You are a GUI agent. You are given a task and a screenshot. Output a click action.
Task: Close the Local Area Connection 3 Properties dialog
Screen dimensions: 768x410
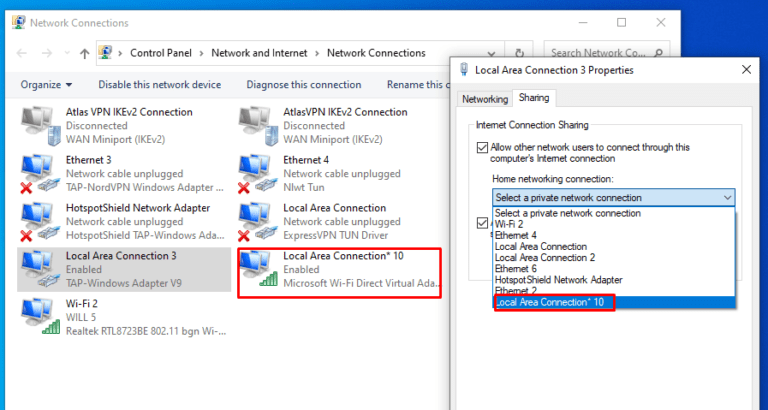click(746, 70)
